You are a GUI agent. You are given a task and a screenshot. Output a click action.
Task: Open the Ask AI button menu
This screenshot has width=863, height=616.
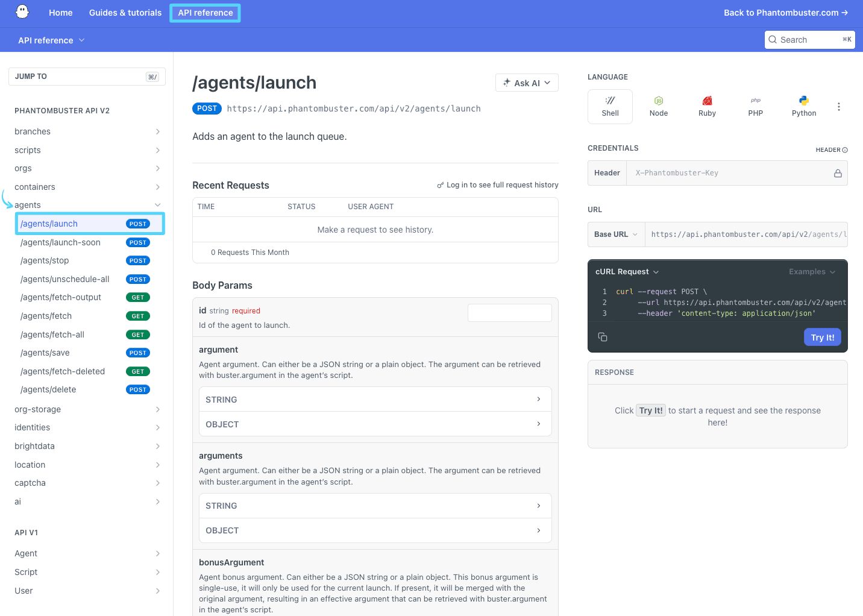point(527,83)
